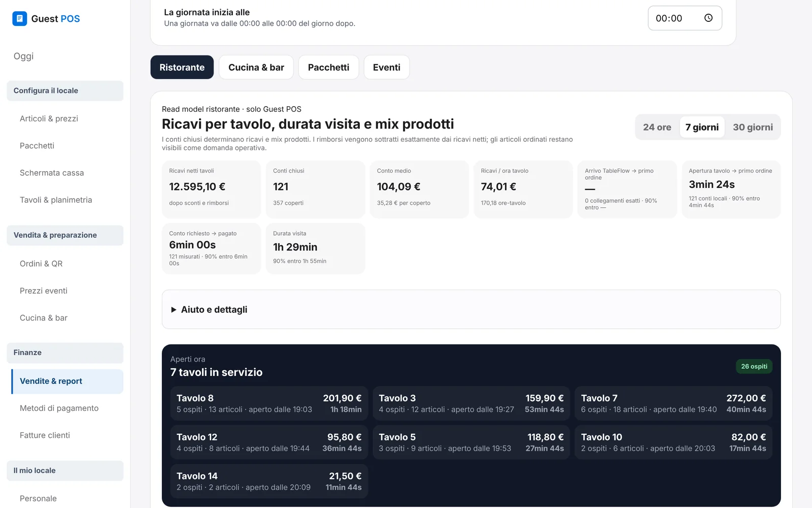Open the Tavolo 7 open table card
The image size is (812, 508).
coord(673,403)
